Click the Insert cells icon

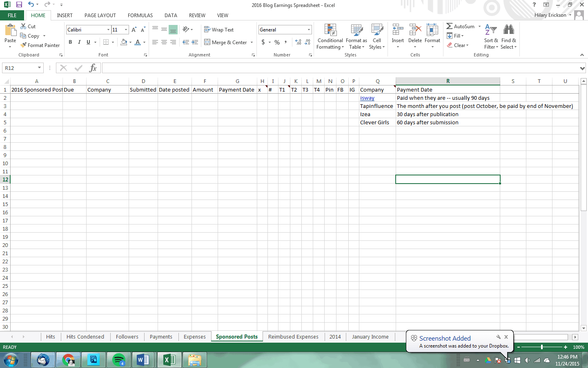coord(398,30)
